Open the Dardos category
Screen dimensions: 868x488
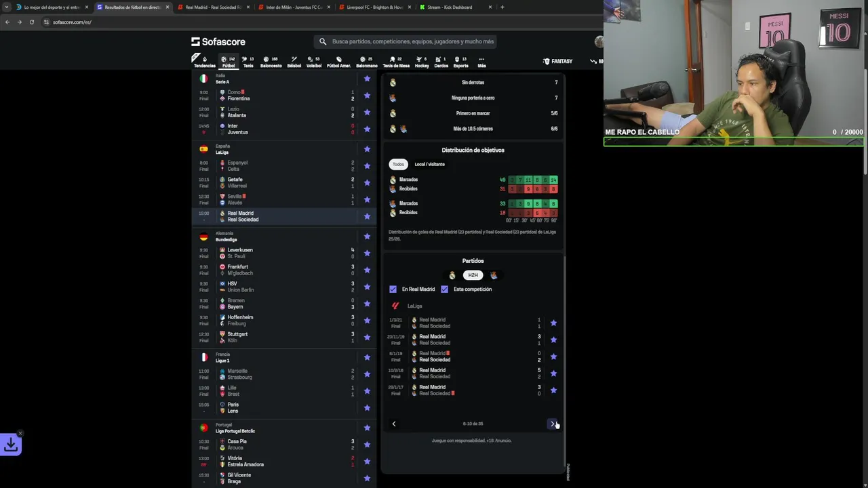coord(441,62)
